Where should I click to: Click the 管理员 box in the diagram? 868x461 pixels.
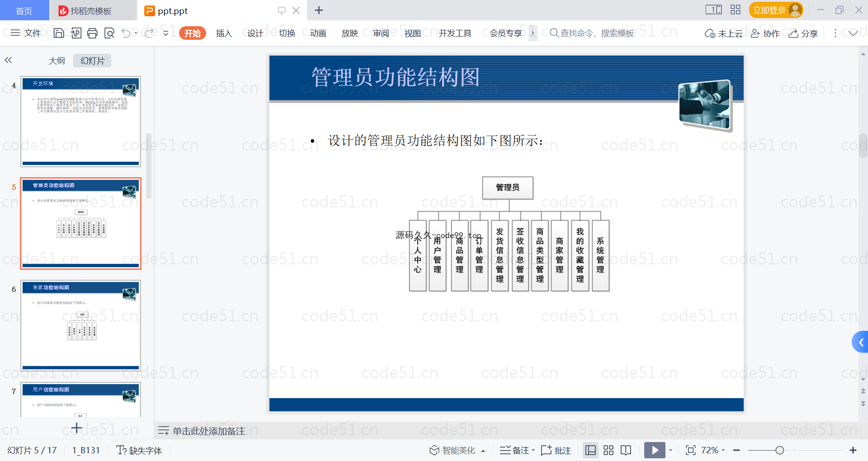(508, 188)
